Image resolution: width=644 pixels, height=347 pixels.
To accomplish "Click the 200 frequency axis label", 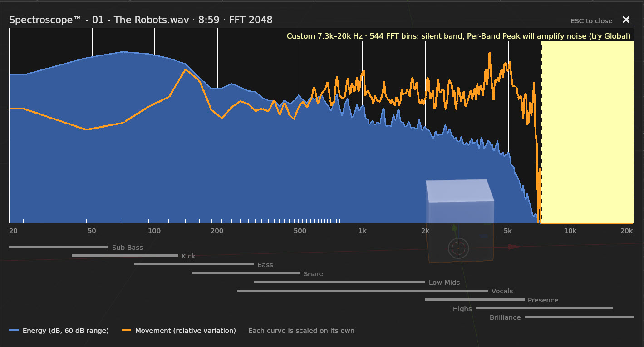I will [x=217, y=231].
